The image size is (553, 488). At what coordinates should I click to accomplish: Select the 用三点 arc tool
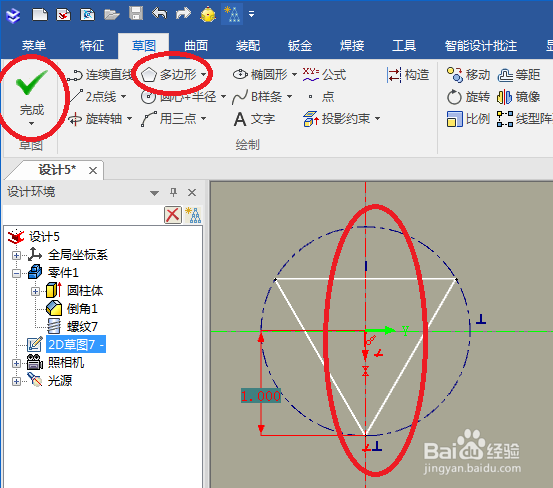coord(169,119)
